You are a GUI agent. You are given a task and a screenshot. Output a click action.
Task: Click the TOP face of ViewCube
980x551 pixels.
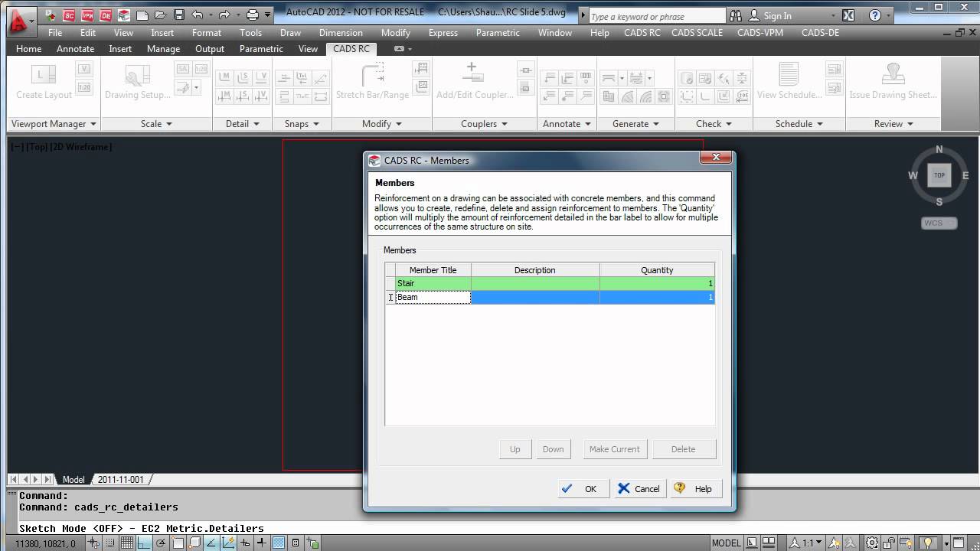click(939, 175)
